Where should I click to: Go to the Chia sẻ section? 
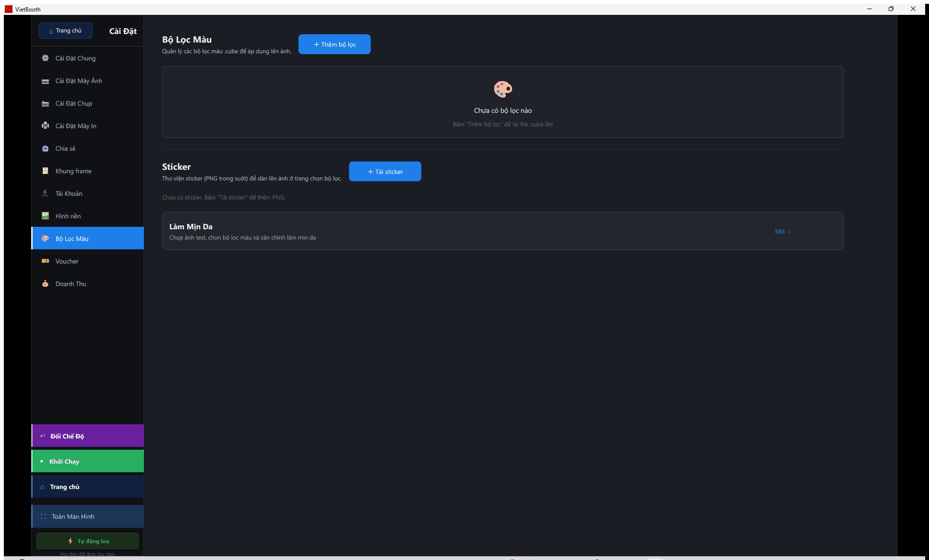87,148
